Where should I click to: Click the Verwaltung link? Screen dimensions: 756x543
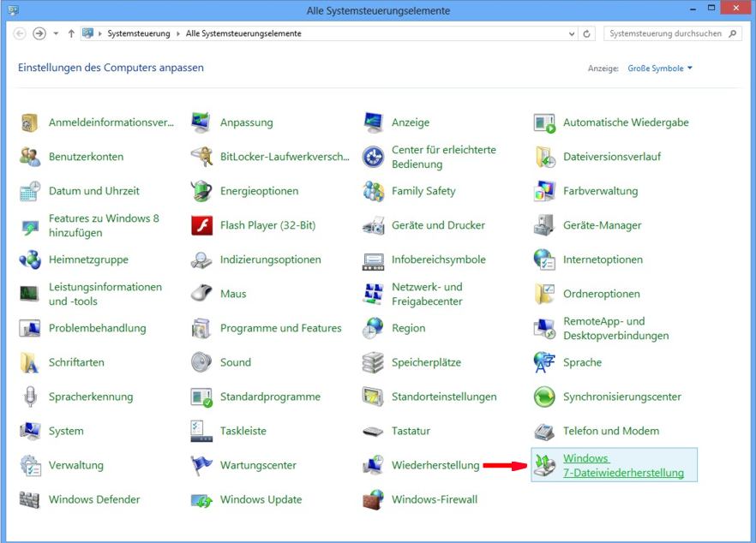[75, 465]
